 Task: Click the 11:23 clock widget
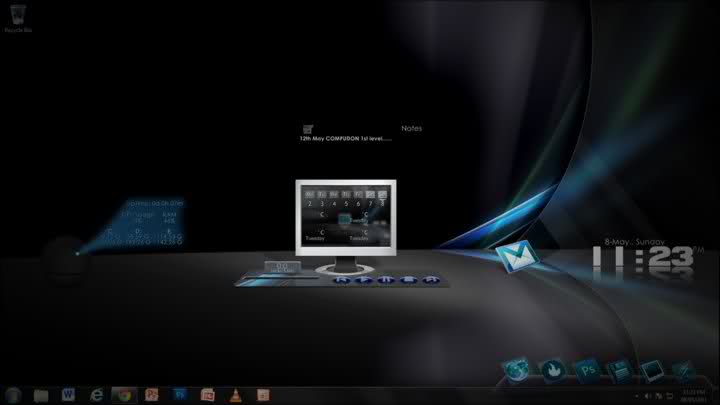[643, 257]
